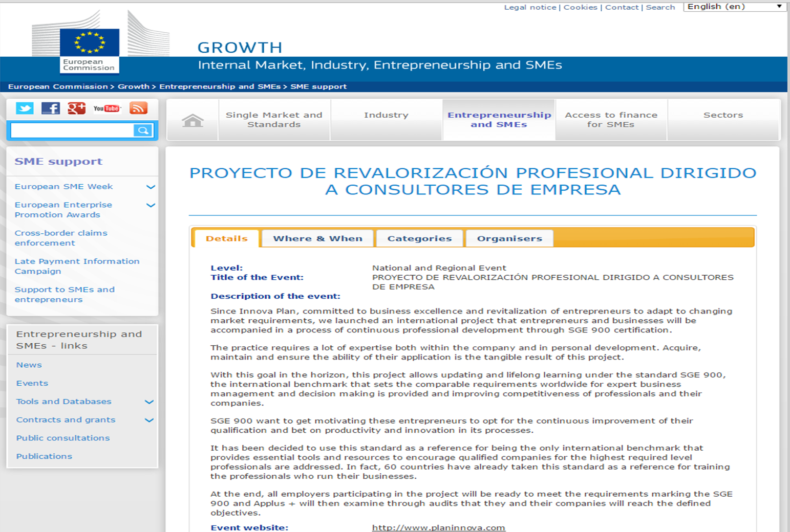Open Access to finance for SMEs
This screenshot has height=532, width=790.
coord(611,120)
